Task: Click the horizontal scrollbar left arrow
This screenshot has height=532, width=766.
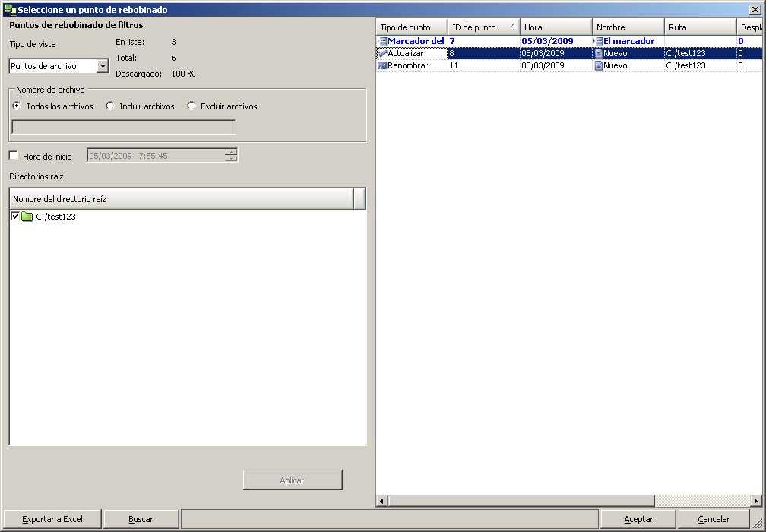Action: coord(382,501)
